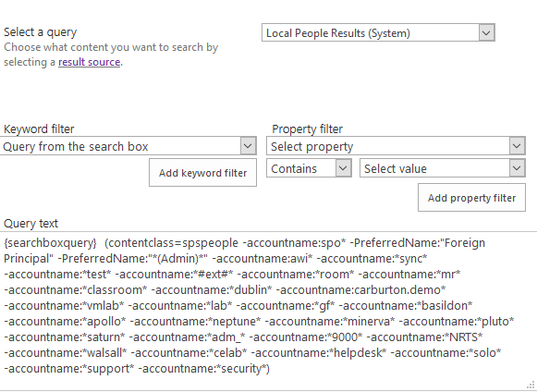Click the {searchboxquery} token in query text
This screenshot has height=392, width=537.
50,242
